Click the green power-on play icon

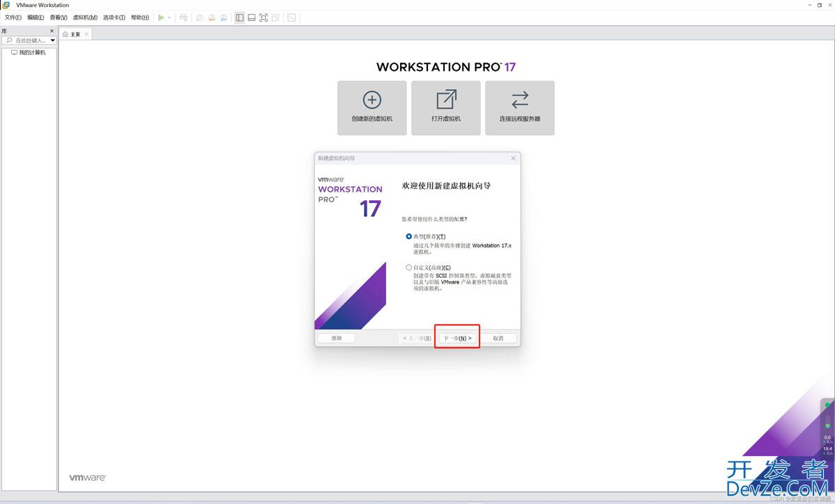(x=161, y=17)
